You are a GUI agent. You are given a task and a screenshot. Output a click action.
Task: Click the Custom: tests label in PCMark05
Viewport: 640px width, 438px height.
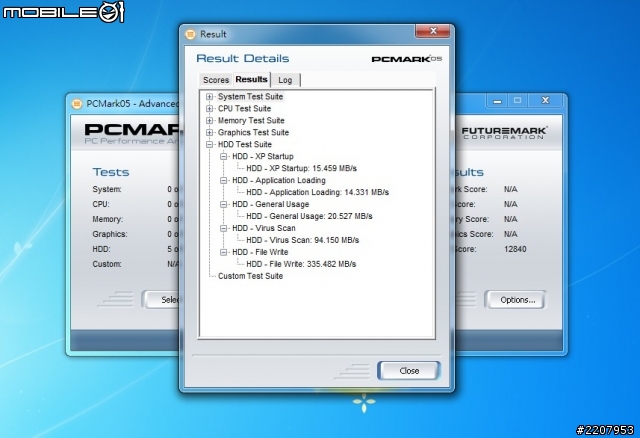coord(107,264)
